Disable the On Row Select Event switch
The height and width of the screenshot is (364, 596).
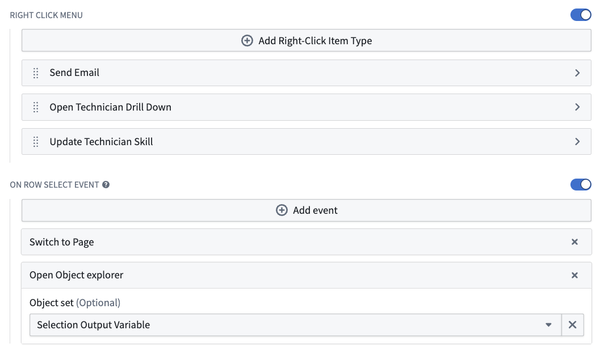pyautogui.click(x=581, y=185)
